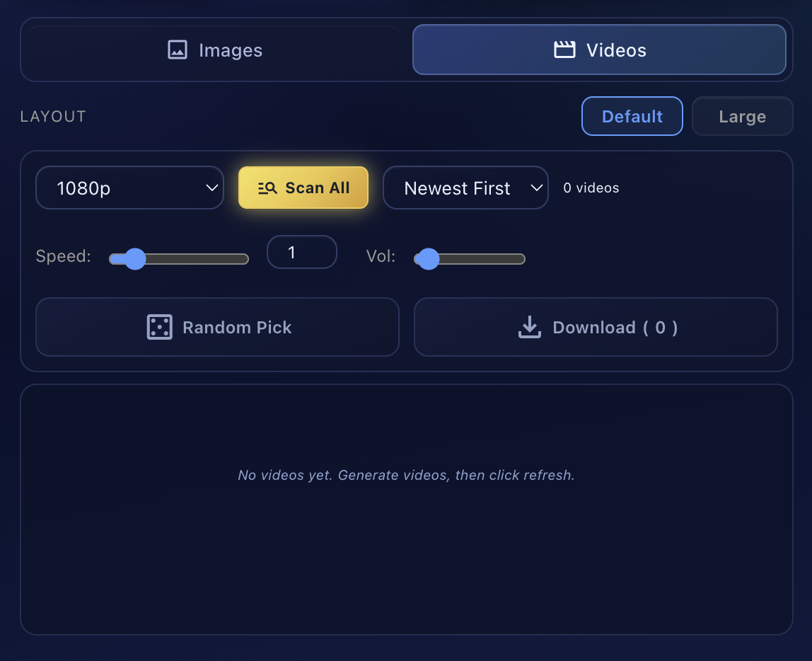
Task: Click the Random Pick button
Action: [217, 327]
